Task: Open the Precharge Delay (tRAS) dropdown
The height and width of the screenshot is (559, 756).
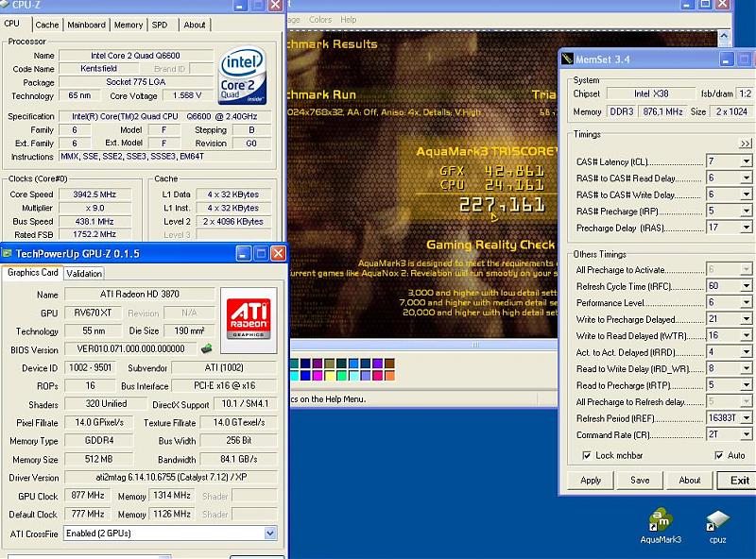Action: 746,227
